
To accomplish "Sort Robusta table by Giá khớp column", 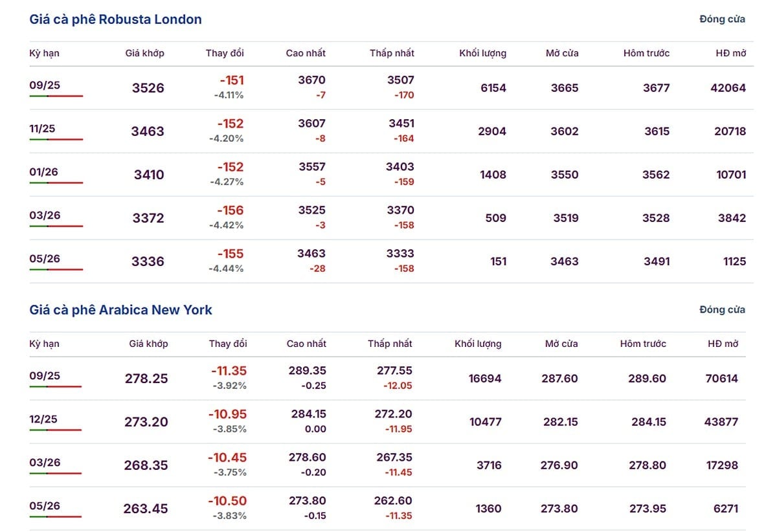I will 144,53.
